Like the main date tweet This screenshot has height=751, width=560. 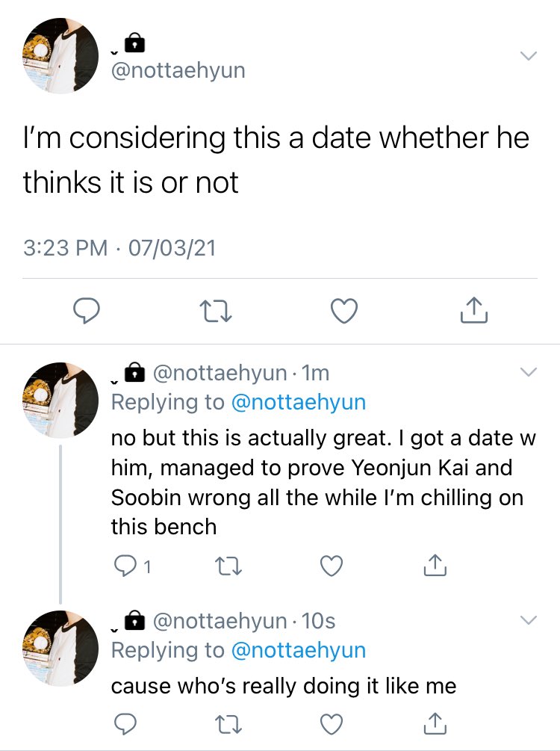(x=344, y=310)
